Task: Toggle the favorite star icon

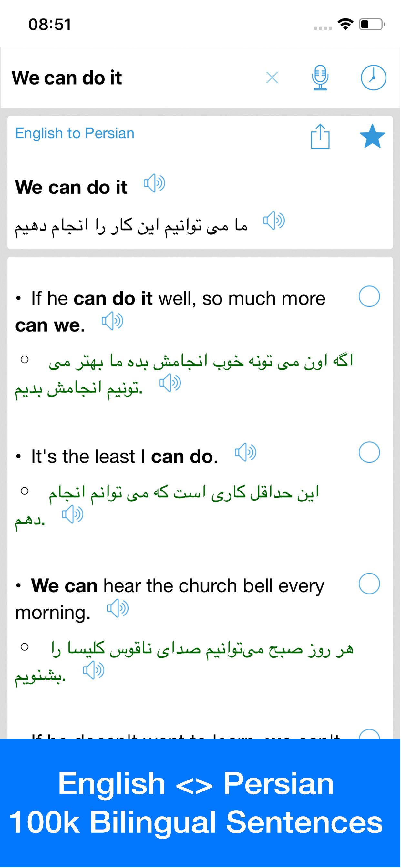Action: pyautogui.click(x=372, y=137)
